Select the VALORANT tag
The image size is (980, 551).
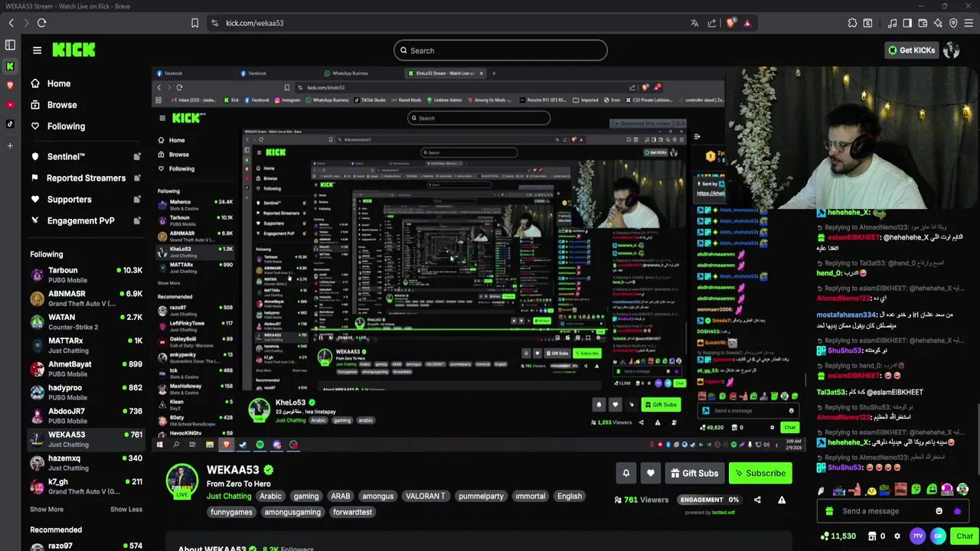pos(425,496)
